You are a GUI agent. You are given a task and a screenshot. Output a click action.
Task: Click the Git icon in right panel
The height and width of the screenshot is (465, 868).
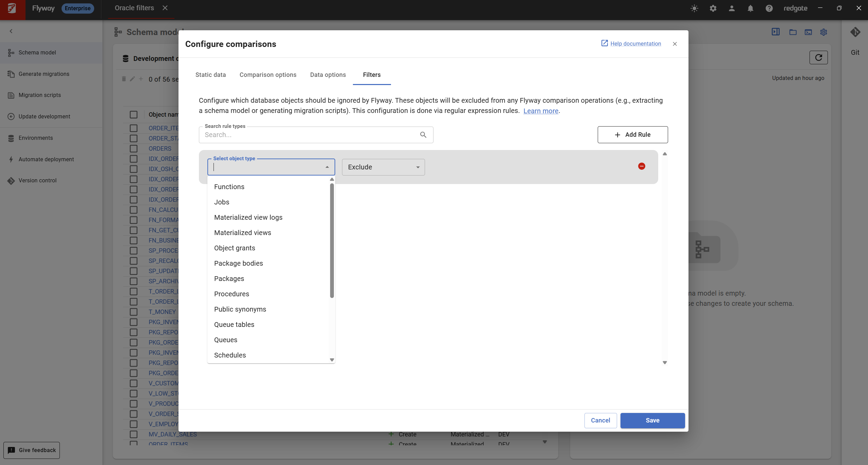(x=855, y=32)
